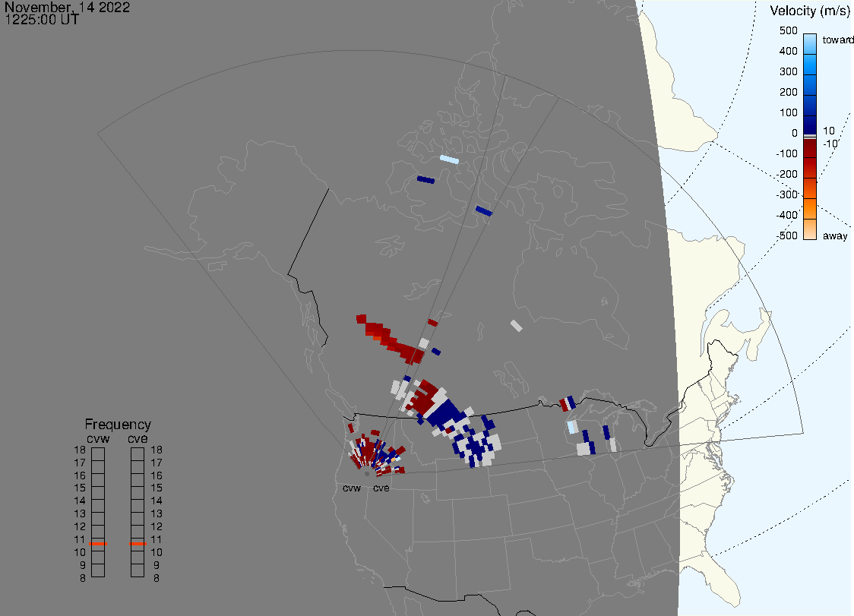
Task: Click the 0 velocity scale label
Action: pos(795,134)
